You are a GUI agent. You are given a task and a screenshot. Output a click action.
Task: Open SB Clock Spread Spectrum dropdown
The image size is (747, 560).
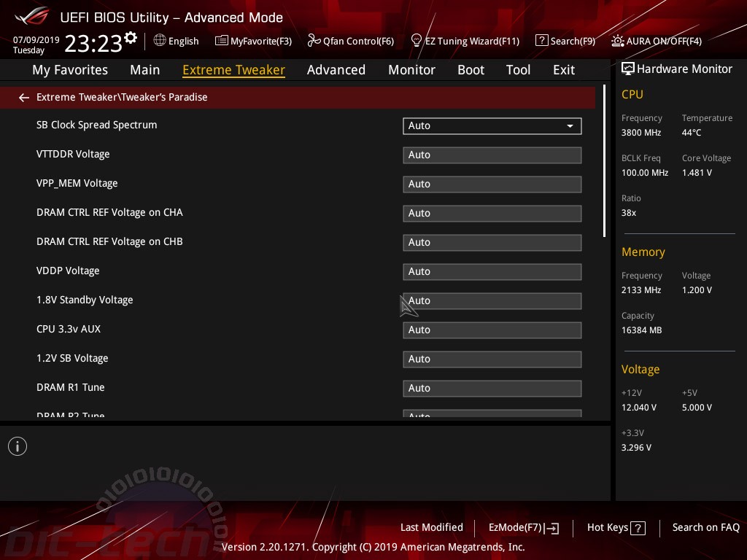(x=492, y=125)
